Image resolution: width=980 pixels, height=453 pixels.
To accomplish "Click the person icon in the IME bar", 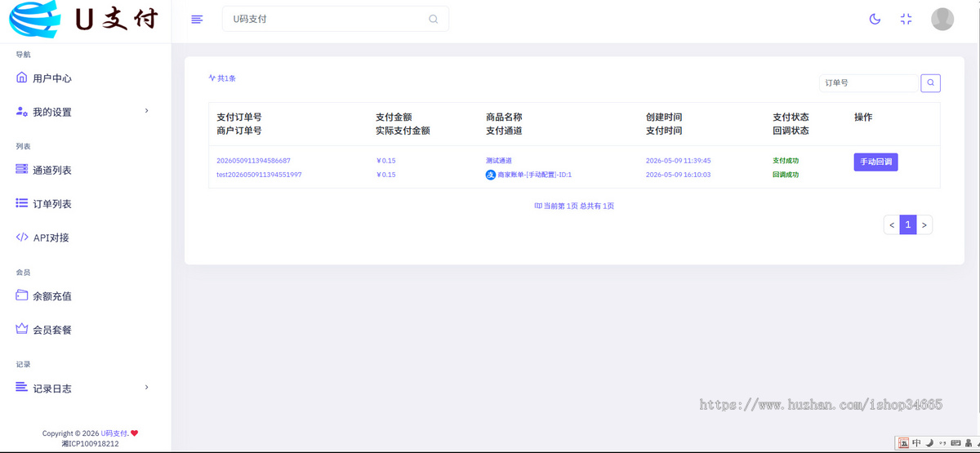I will [x=968, y=443].
